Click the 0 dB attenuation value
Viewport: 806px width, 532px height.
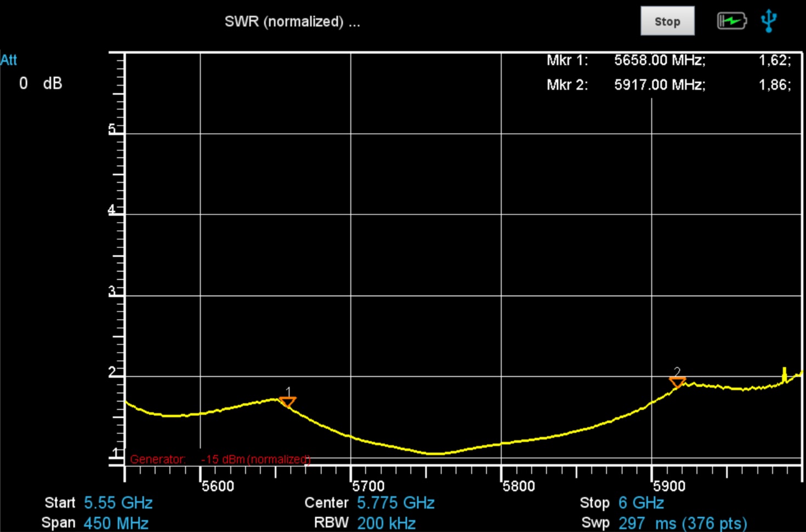(40, 83)
